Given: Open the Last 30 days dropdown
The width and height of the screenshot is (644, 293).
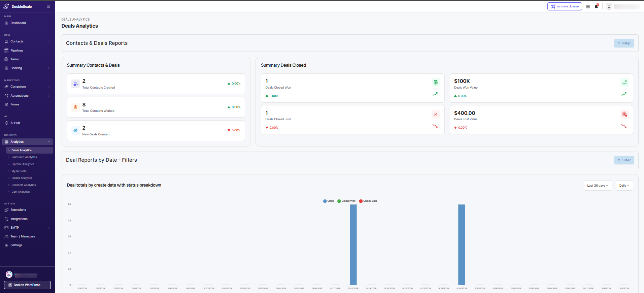Looking at the screenshot, I should click(598, 186).
